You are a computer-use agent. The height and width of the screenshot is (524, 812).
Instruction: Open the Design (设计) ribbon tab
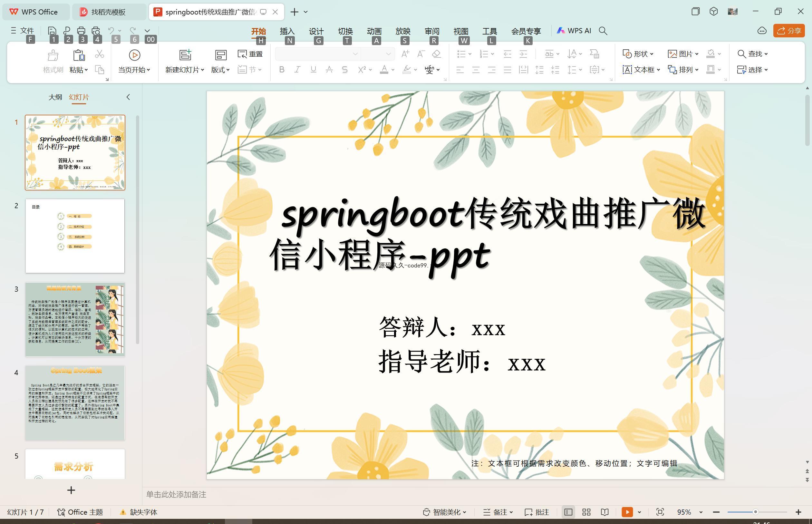click(316, 31)
